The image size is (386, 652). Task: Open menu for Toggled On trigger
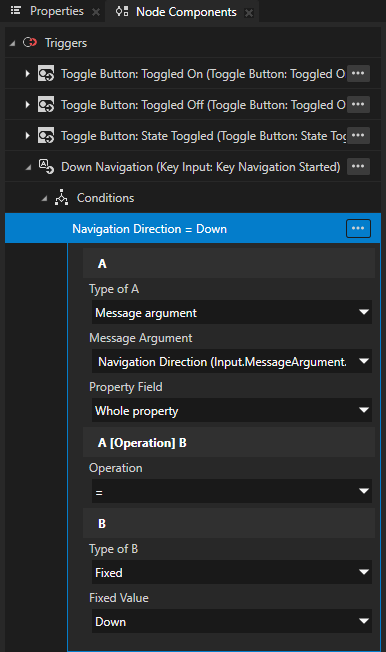click(358, 74)
